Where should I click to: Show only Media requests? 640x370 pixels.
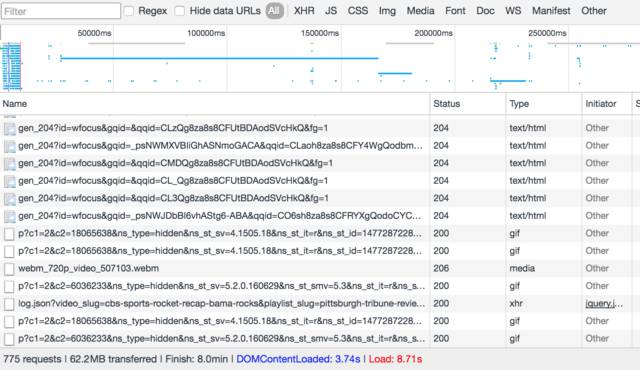pos(420,11)
